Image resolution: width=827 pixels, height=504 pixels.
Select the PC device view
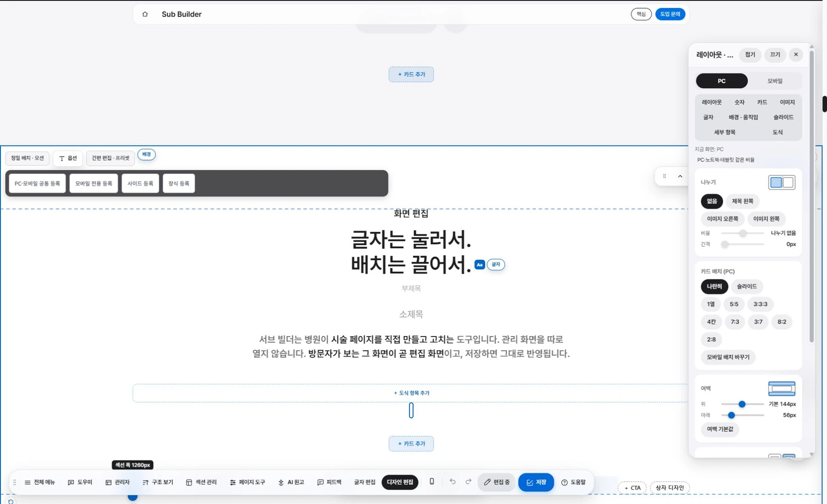[x=722, y=81]
